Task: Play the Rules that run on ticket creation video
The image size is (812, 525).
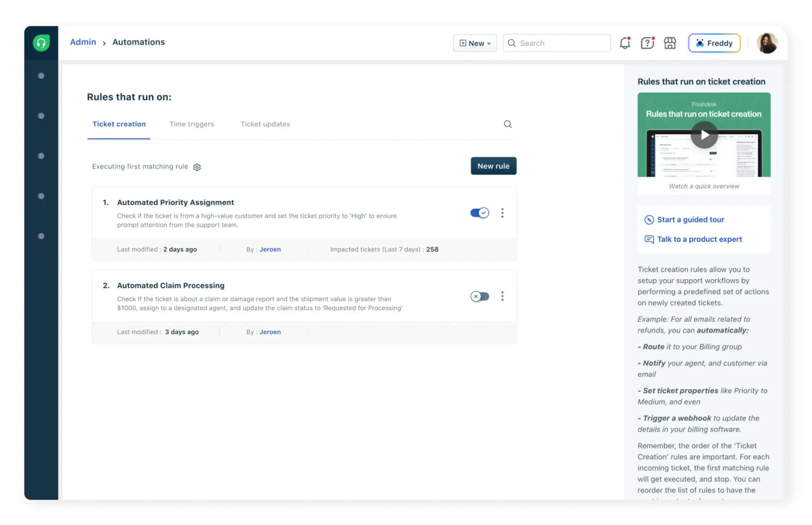Action: [x=704, y=135]
